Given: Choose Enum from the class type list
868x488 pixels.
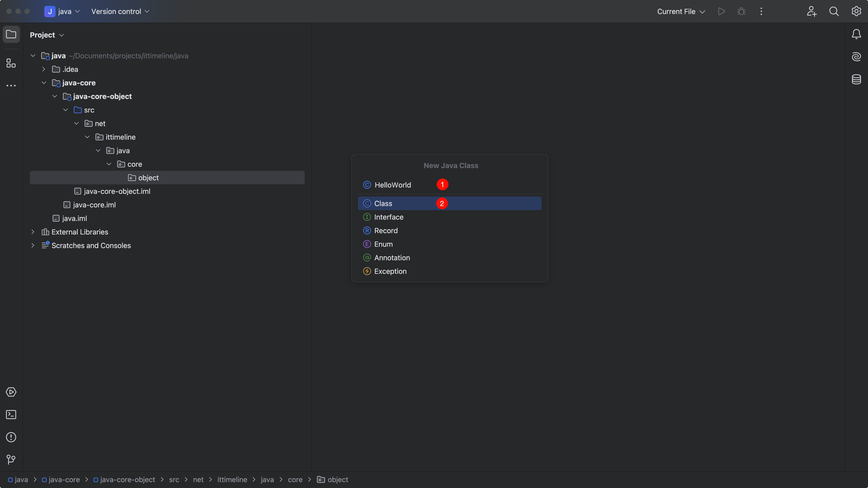Looking at the screenshot, I should (x=383, y=244).
